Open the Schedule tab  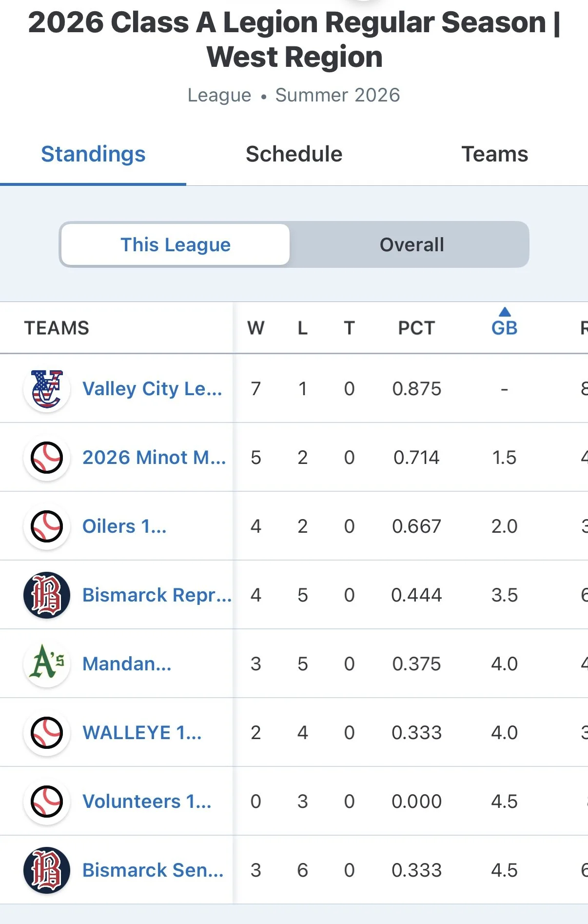pyautogui.click(x=294, y=154)
